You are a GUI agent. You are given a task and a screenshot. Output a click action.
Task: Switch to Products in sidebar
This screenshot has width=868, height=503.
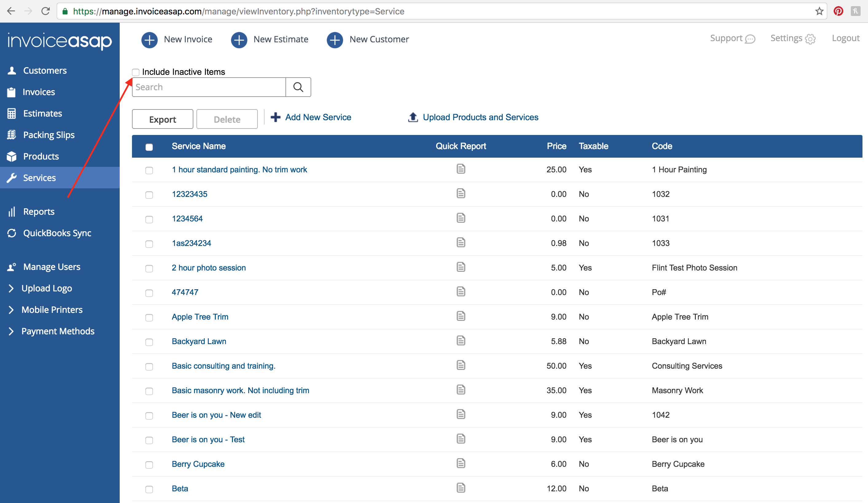coord(41,156)
